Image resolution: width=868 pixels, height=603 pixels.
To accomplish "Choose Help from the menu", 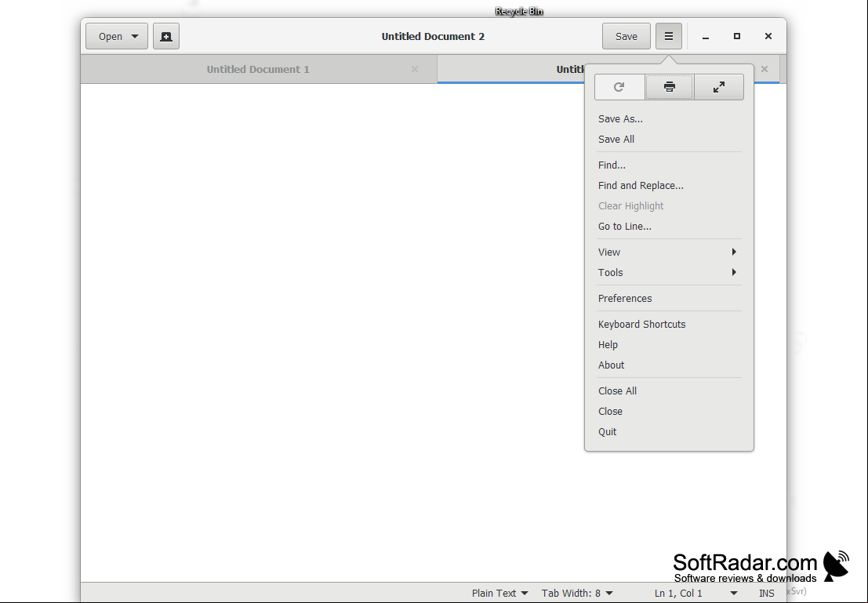I will point(670,345).
